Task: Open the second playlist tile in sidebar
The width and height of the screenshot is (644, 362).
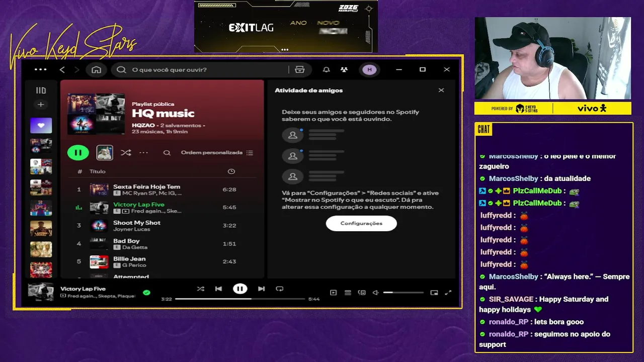Action: (41, 146)
